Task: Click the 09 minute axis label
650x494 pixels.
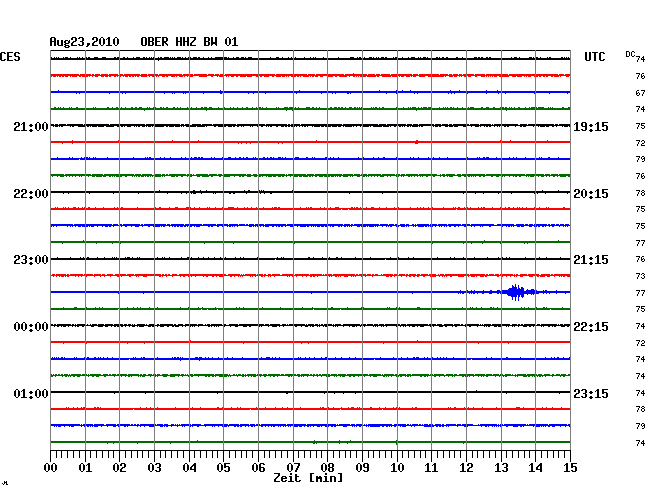Action: point(362,467)
